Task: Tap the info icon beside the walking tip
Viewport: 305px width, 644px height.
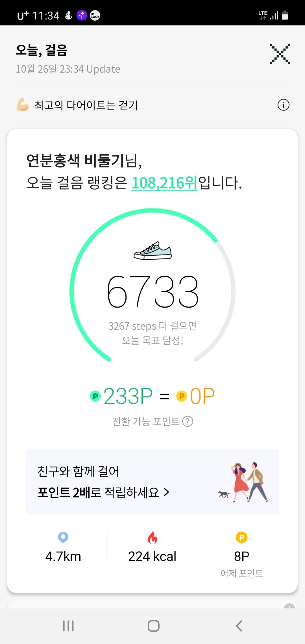Action: click(283, 105)
